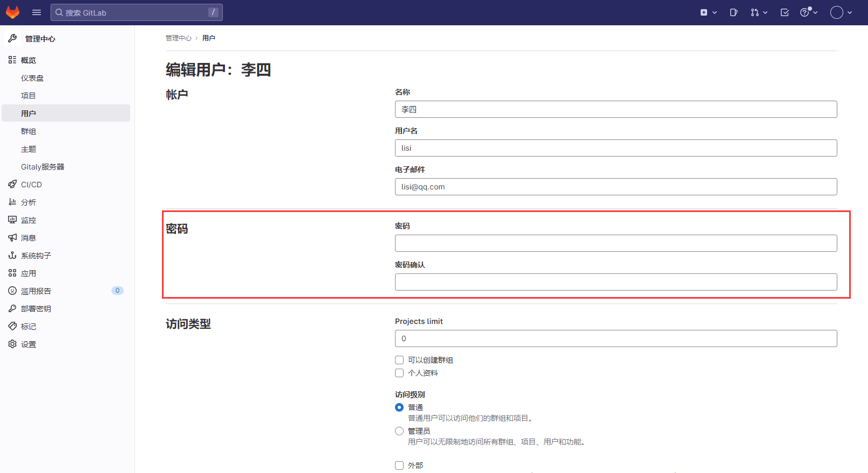Click the CI/CD rocket icon in sidebar
Viewport: 868px width, 473px height.
coord(12,185)
